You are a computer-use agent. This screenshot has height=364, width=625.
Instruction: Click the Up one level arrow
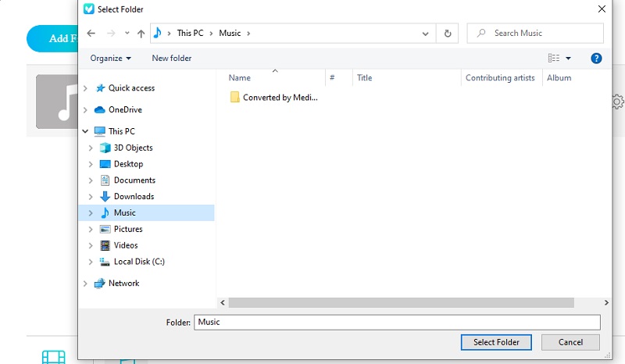pos(141,34)
